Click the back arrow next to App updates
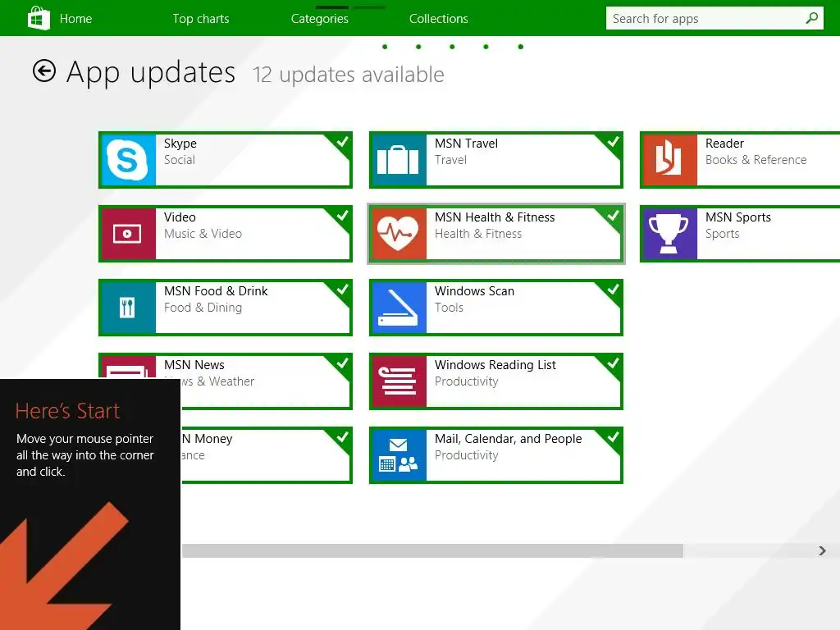Image resolution: width=840 pixels, height=630 pixels. (44, 71)
